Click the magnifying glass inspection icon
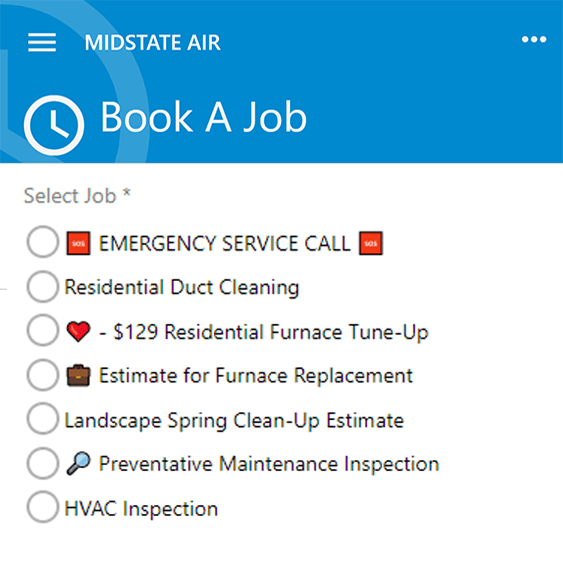563x586 pixels. point(78,463)
